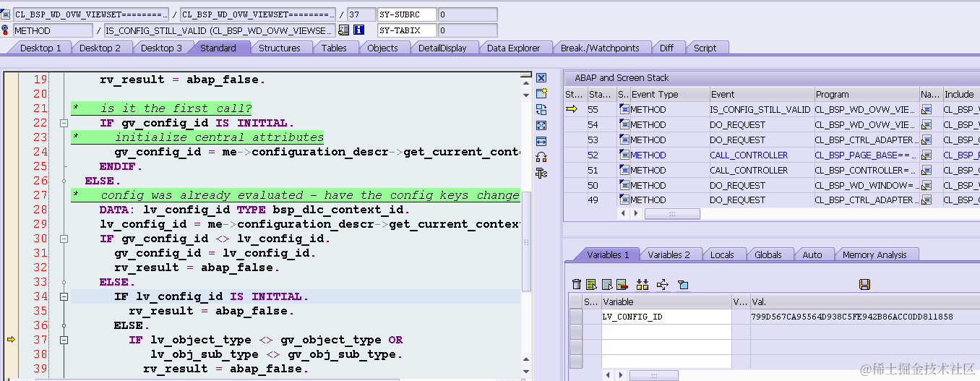This screenshot has width=980, height=381.
Task: Click the orange save floppy icon in variables panel
Action: tap(864, 285)
